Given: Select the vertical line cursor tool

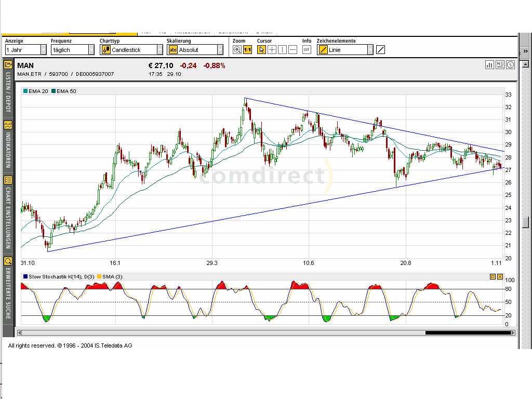Looking at the screenshot, I should point(282,50).
